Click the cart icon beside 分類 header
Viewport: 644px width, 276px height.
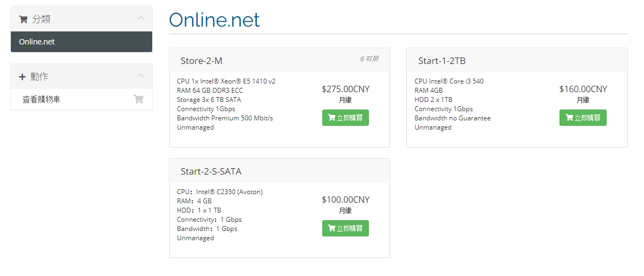click(x=23, y=20)
